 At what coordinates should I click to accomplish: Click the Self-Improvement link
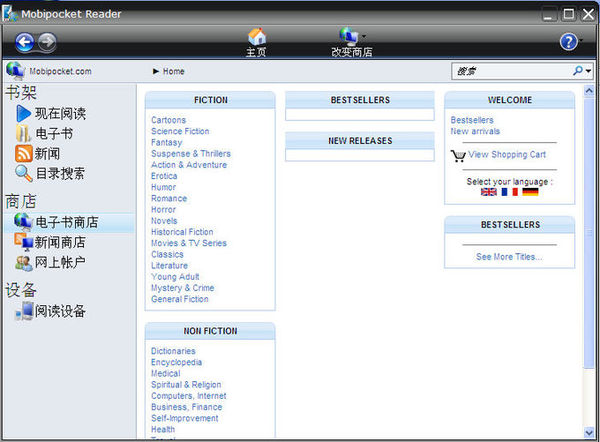point(185,418)
